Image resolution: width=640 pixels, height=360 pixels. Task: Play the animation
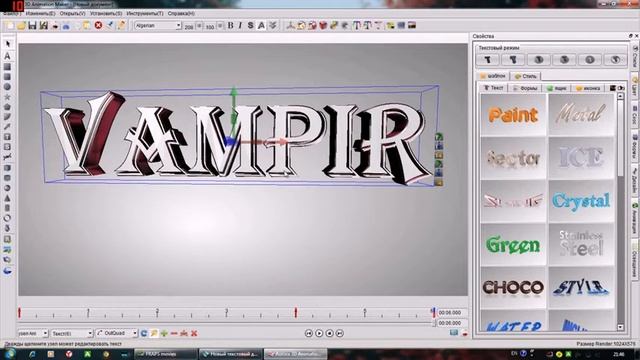coord(319,333)
